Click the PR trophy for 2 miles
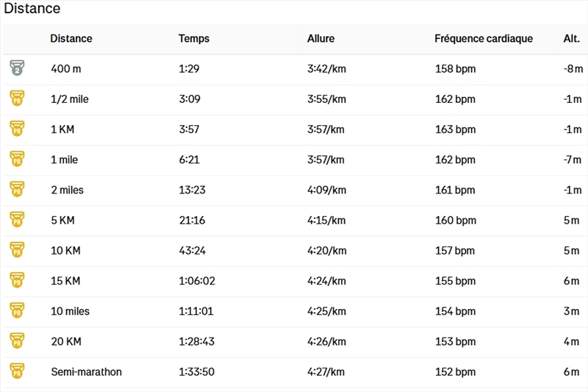Image resolution: width=588 pixels, height=392 pixels. [x=17, y=189]
